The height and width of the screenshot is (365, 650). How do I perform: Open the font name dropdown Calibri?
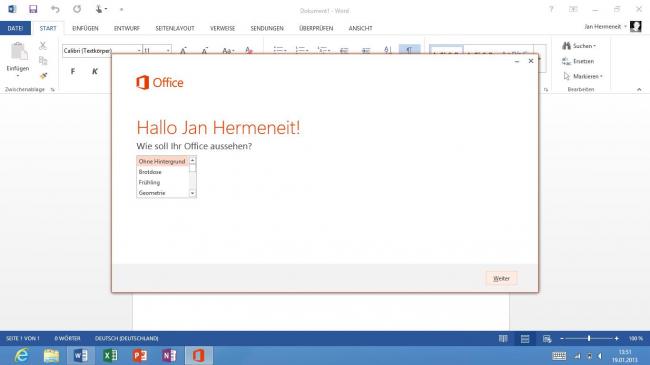click(139, 51)
